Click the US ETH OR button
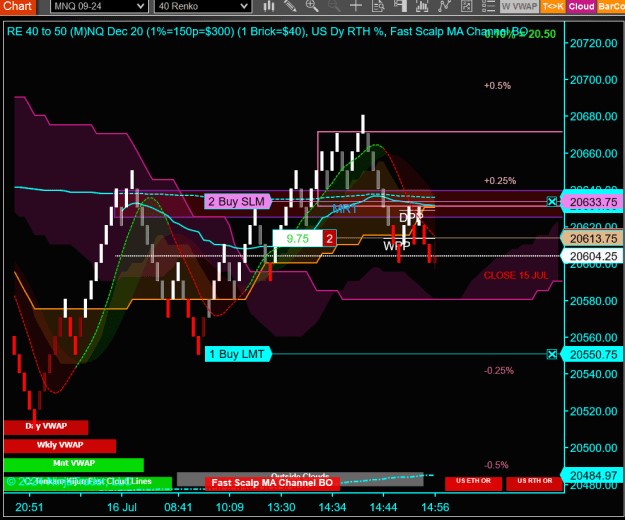625x520 pixels. pos(473,483)
